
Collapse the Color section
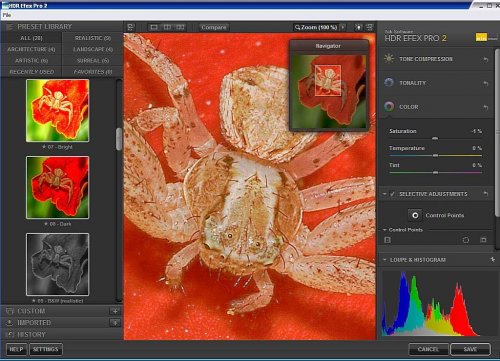409,107
